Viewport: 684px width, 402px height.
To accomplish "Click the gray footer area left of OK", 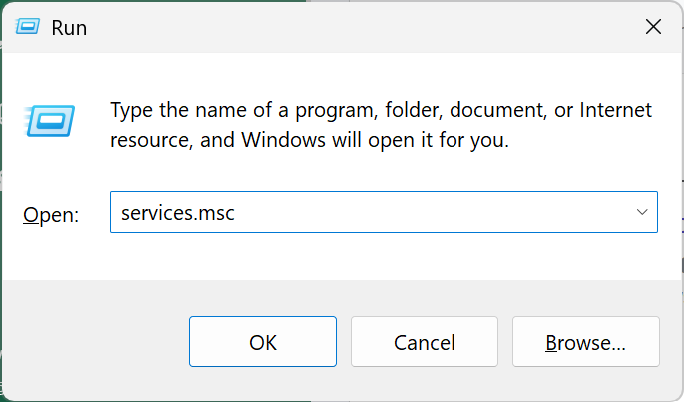I will coord(95,342).
